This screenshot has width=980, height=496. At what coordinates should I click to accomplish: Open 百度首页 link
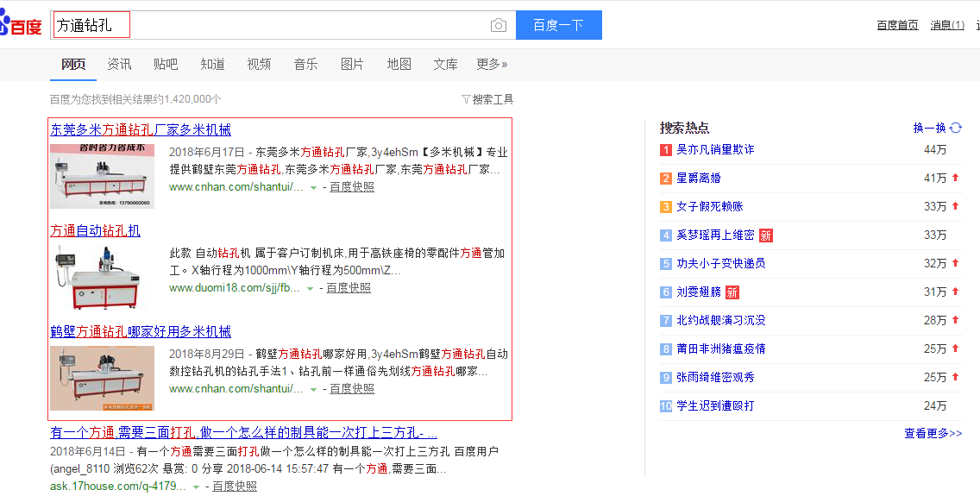897,25
